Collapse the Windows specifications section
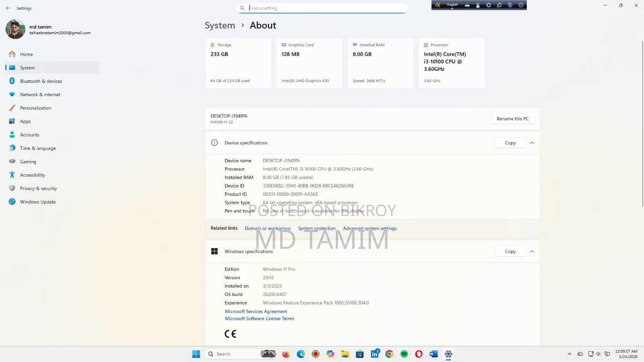This screenshot has height=362, width=644. click(x=532, y=251)
